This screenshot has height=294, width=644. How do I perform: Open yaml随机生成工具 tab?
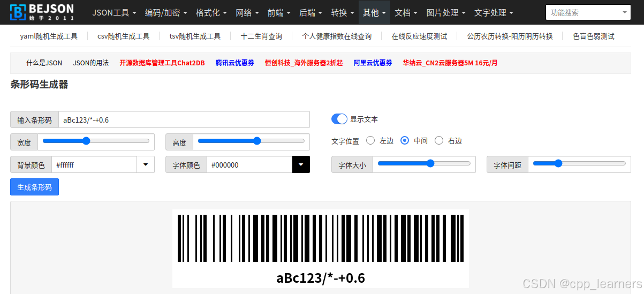tap(49, 36)
